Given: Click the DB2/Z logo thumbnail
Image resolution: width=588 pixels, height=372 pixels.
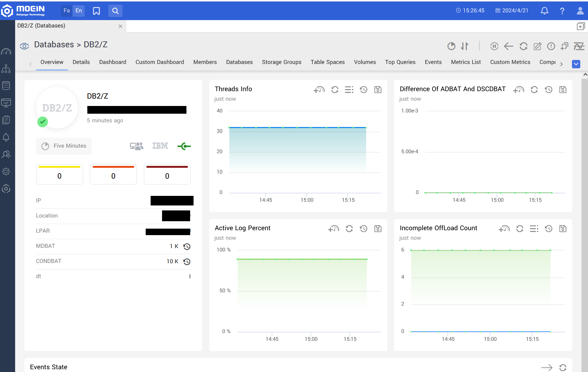Looking at the screenshot, I should [x=57, y=108].
